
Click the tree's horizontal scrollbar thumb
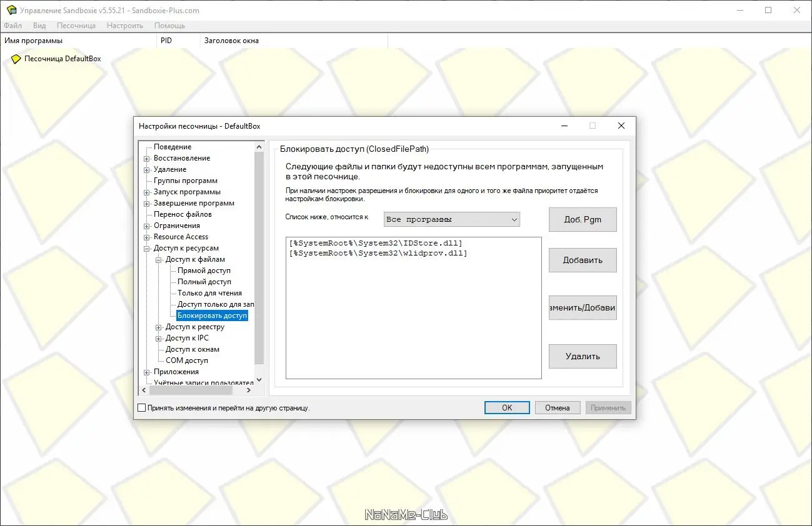(x=190, y=390)
